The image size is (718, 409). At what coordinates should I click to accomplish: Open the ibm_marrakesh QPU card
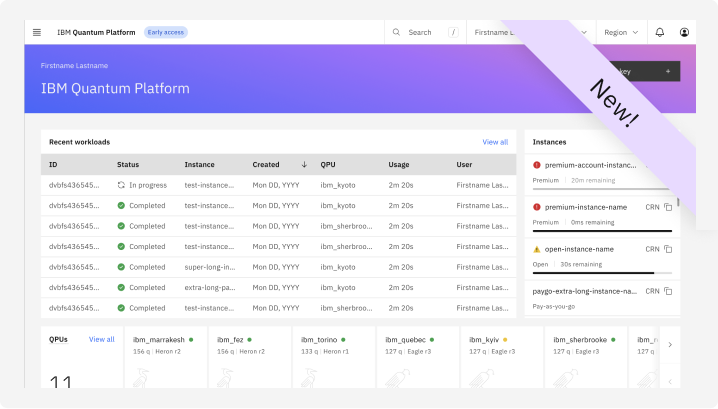tap(165, 357)
